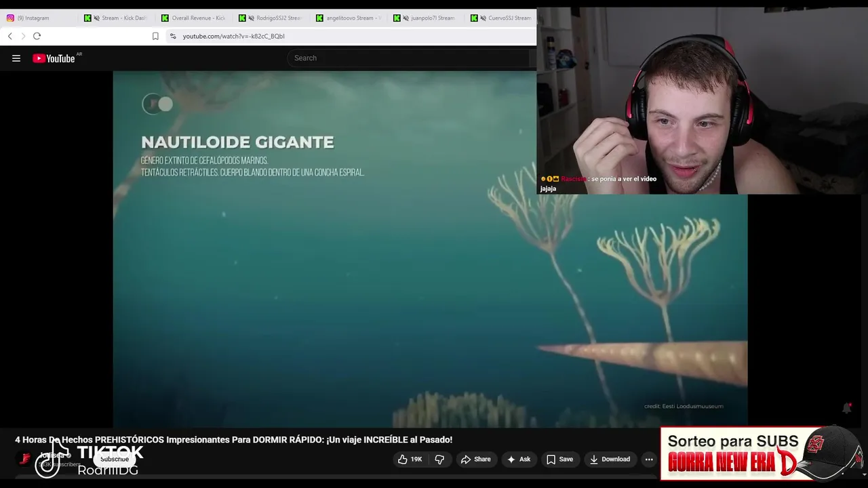The width and height of the screenshot is (868, 488).
Task: Switch to the Instagram tab
Action: pos(39,18)
